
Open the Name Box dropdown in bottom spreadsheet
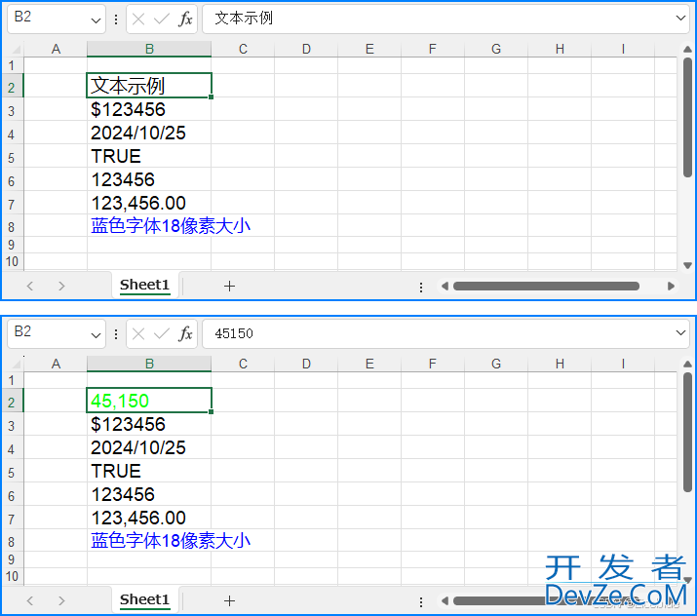[x=96, y=335]
